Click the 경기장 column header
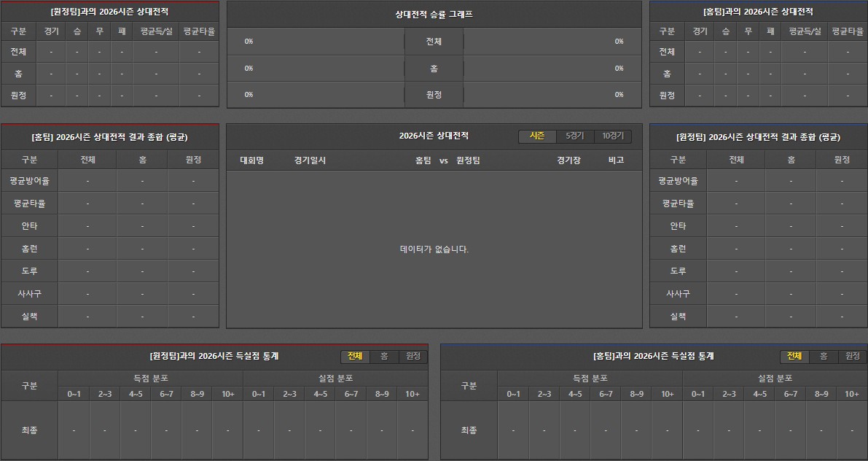Viewport: 868px width, 461px height. [x=568, y=160]
